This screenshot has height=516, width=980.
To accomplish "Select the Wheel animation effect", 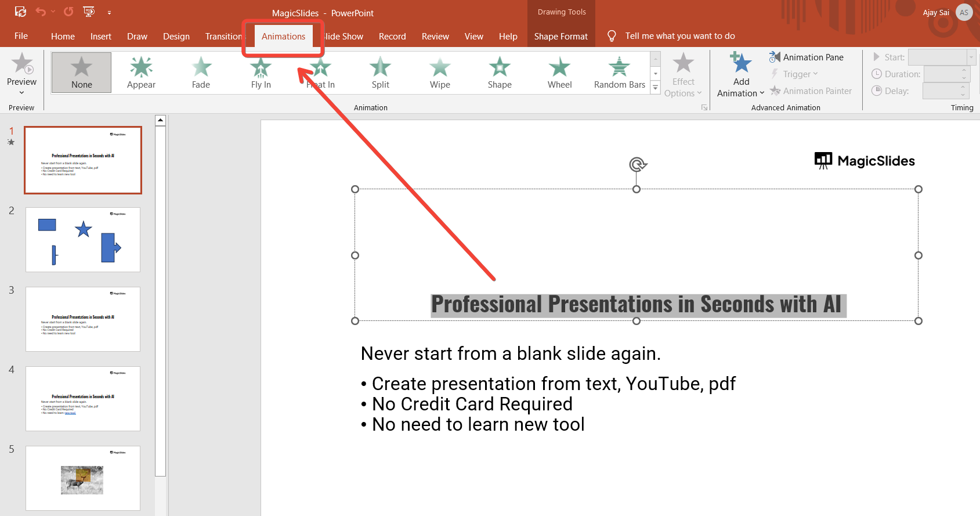I will click(559, 73).
